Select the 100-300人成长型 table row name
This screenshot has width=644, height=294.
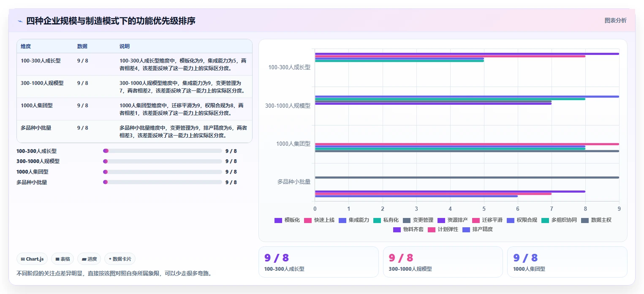(x=41, y=61)
